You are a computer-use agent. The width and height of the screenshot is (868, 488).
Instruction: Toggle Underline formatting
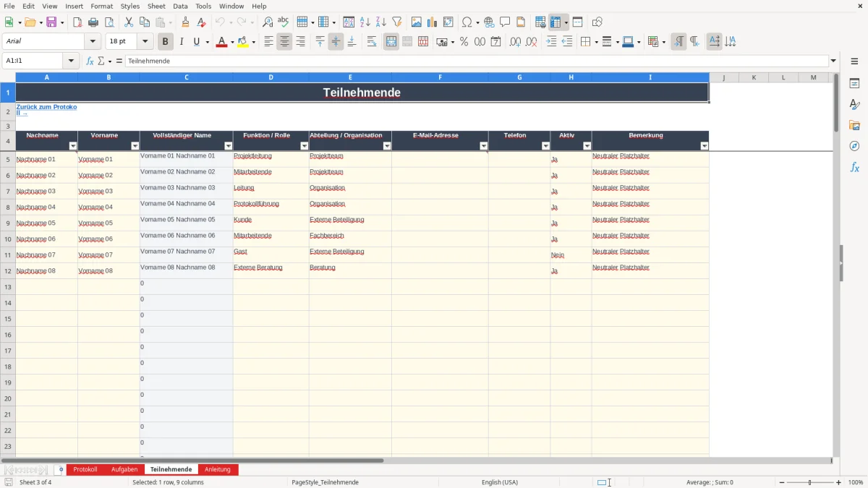tap(196, 42)
